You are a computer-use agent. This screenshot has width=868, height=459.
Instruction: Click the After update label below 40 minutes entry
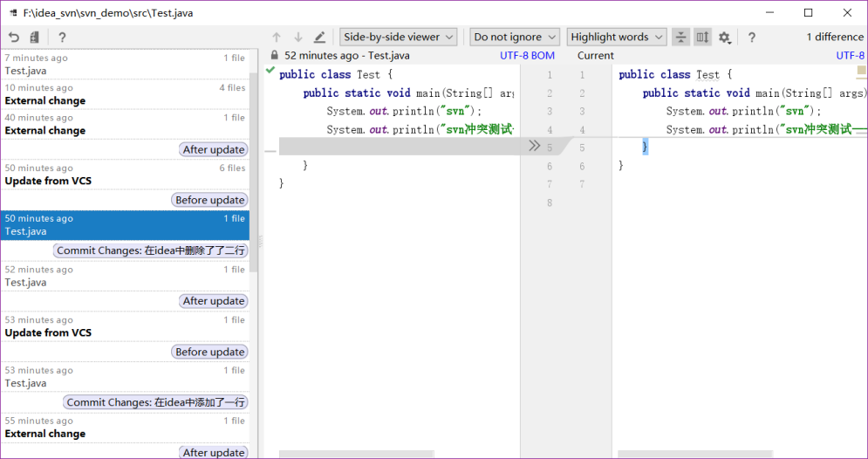click(214, 149)
